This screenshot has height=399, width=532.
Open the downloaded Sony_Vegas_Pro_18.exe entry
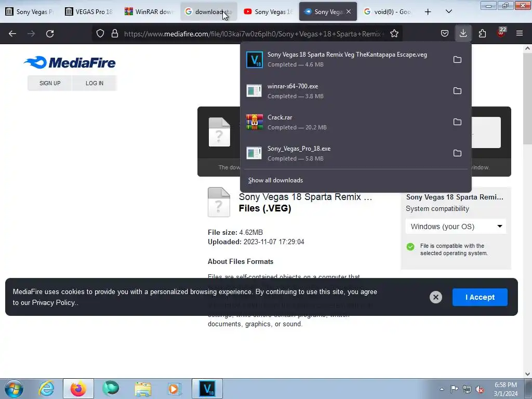(x=343, y=153)
